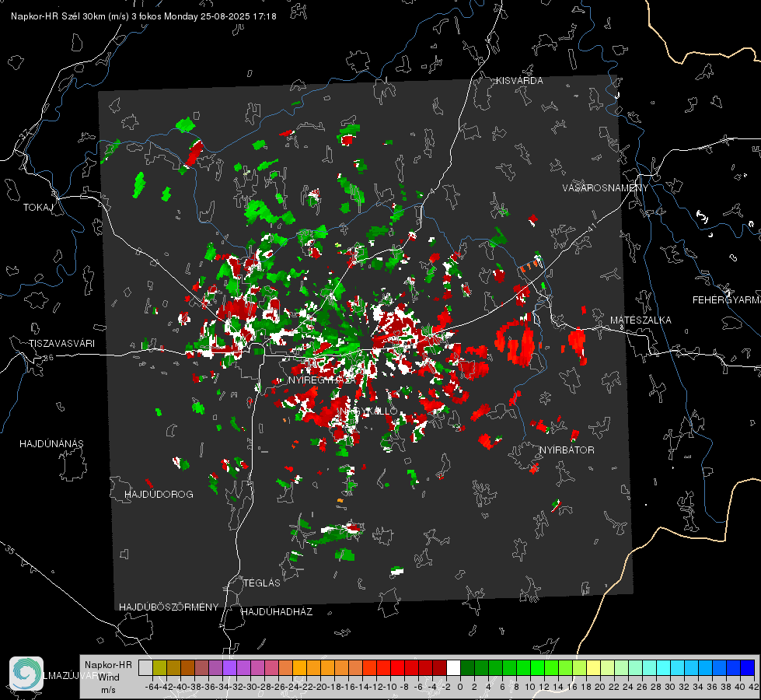Click the HAJDÚBÖSZÖRMÉNY town label

(169, 607)
